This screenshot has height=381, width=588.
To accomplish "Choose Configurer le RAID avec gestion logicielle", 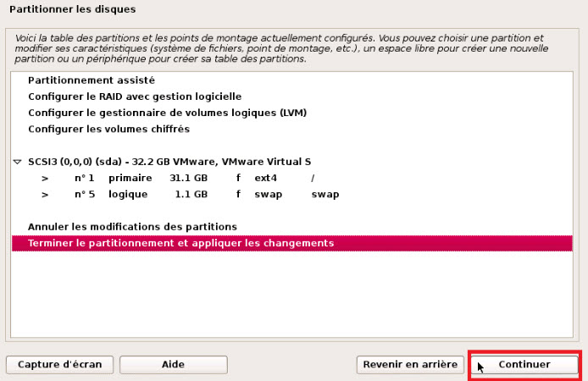I will [135, 97].
